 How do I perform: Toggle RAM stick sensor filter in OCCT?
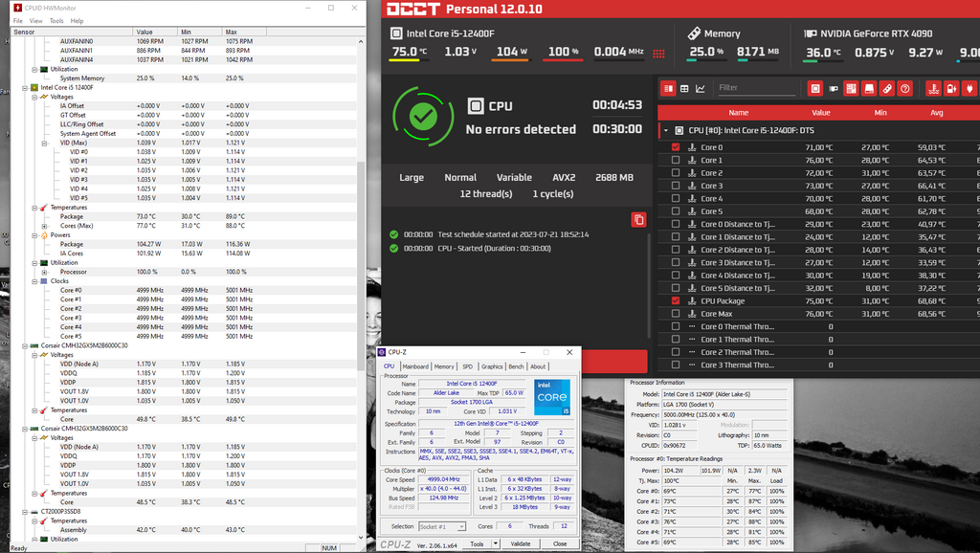(887, 89)
